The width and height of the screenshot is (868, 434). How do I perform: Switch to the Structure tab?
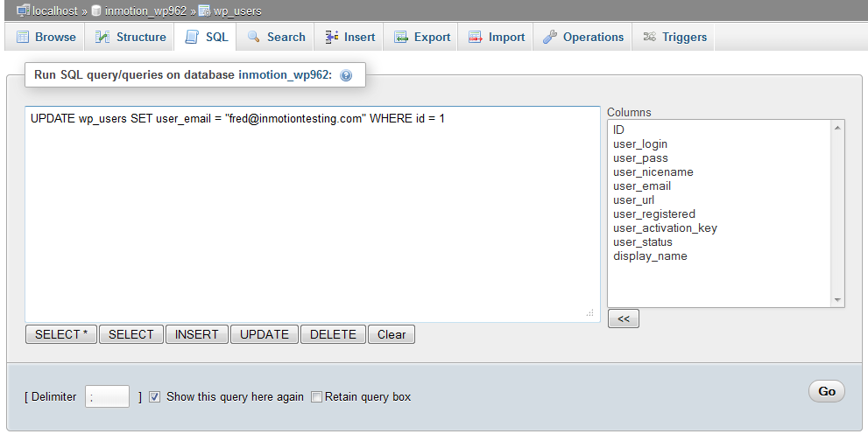coord(131,38)
